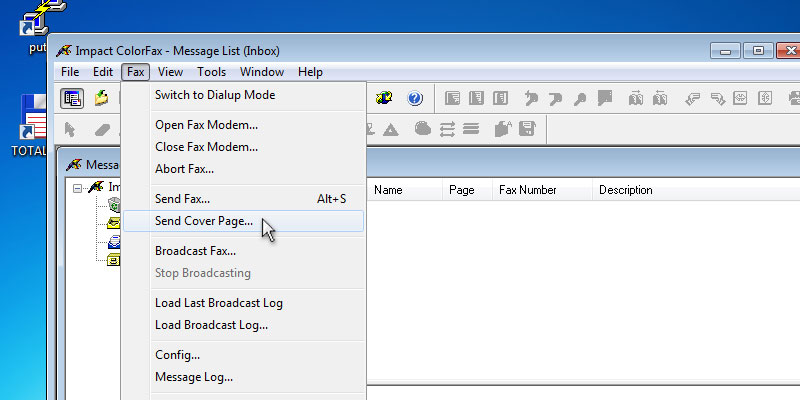
Task: Select the arrow pointer tool
Action: click(x=71, y=129)
